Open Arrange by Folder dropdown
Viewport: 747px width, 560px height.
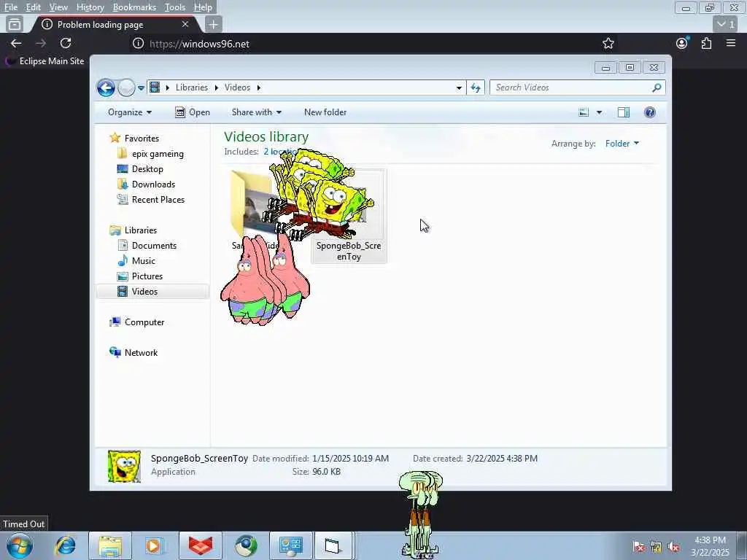click(x=622, y=144)
